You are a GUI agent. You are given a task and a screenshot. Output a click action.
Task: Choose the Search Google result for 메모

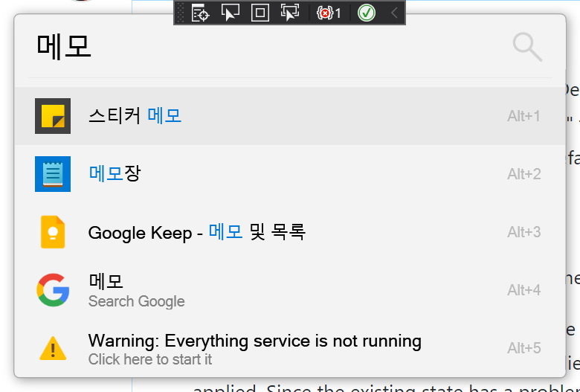pos(290,290)
